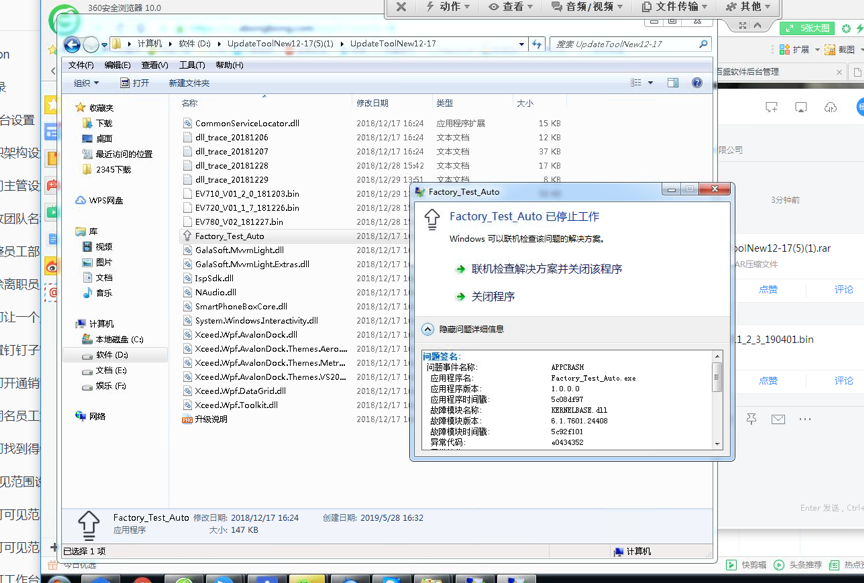Select the WPS网盘 cloud drive icon
Viewport: 864px width, 583px height.
coord(81,200)
